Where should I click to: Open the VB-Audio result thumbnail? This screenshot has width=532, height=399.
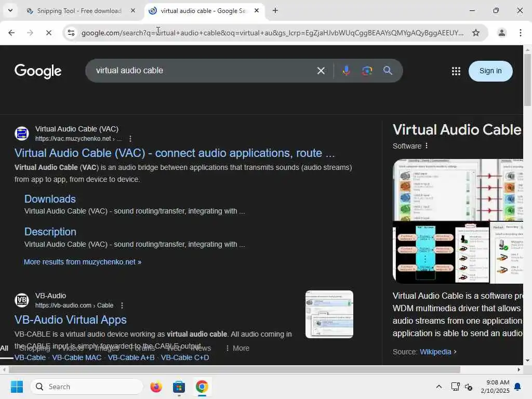point(329,314)
